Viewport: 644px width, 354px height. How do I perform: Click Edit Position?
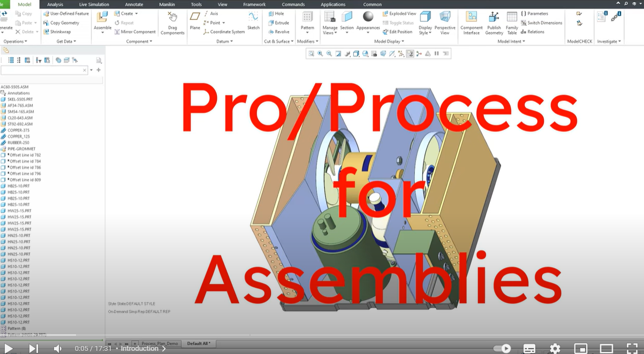pos(397,32)
